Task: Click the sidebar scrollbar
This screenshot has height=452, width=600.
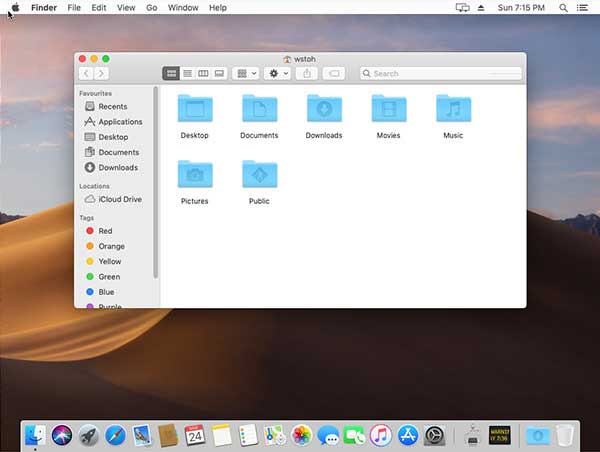Action: [x=155, y=182]
